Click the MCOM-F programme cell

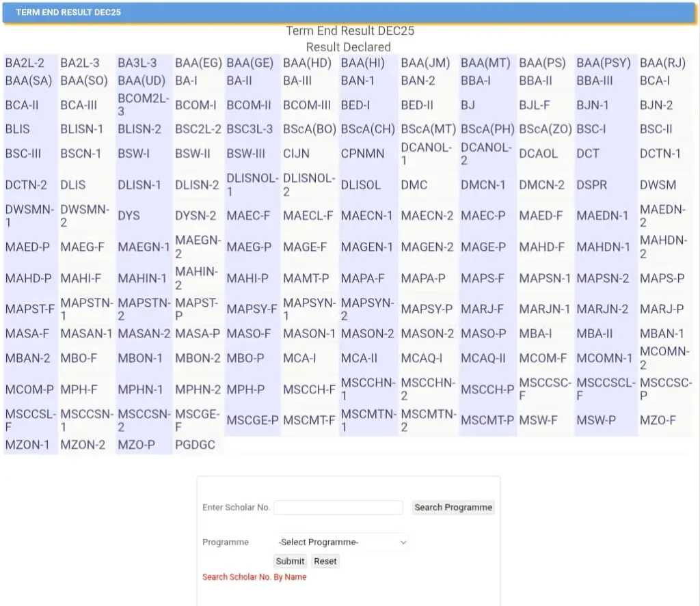(x=542, y=358)
